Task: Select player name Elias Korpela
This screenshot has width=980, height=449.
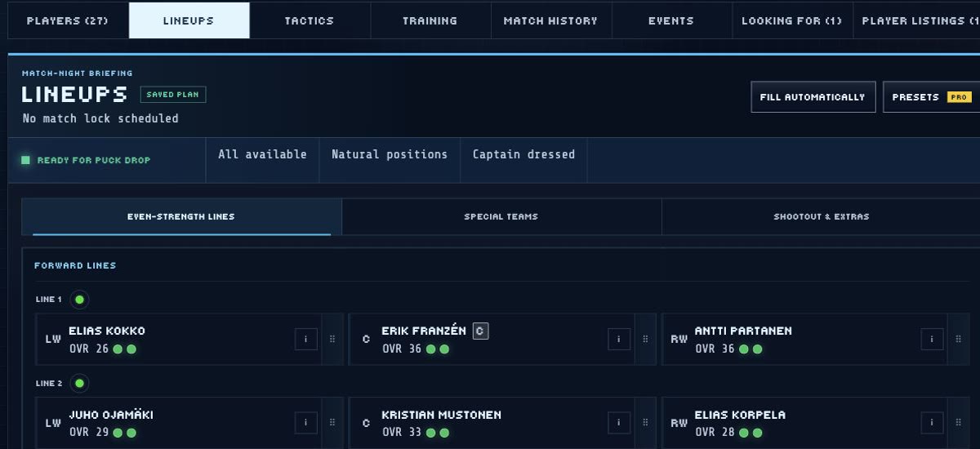Action: [x=740, y=415]
